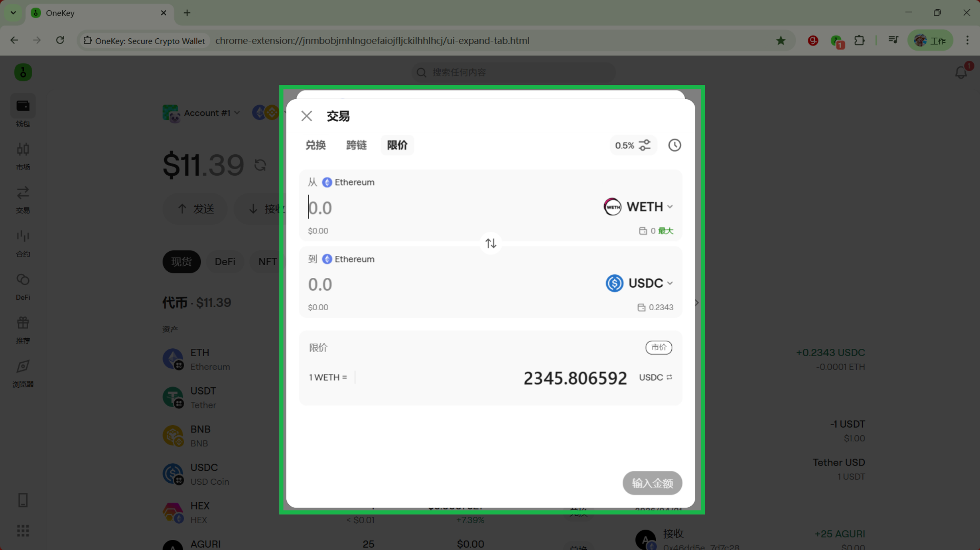Select the 限价 limit order tab
The image size is (980, 550).
(397, 145)
